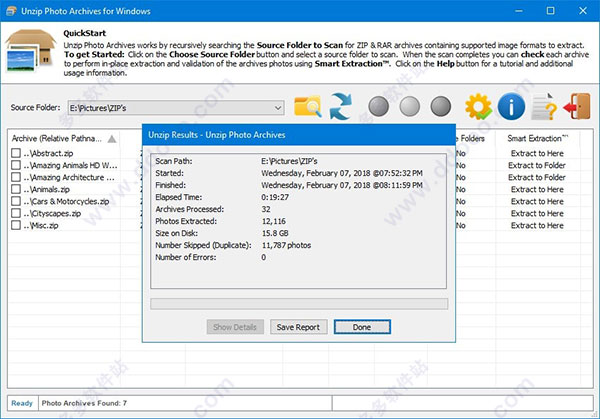Screen dimensions: 600x419
Task: Click the Show Details button
Action: pyautogui.click(x=235, y=327)
